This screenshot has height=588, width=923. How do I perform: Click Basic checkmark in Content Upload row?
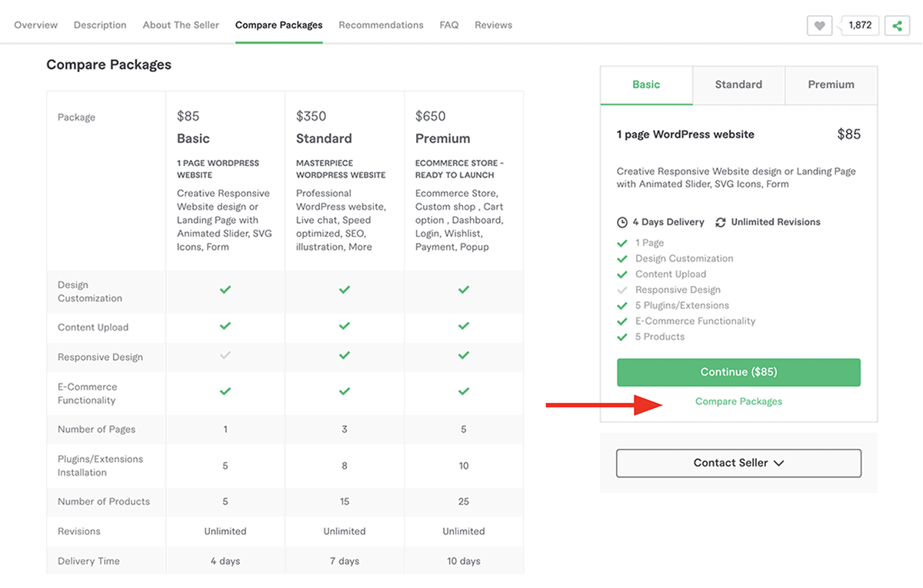pos(225,326)
